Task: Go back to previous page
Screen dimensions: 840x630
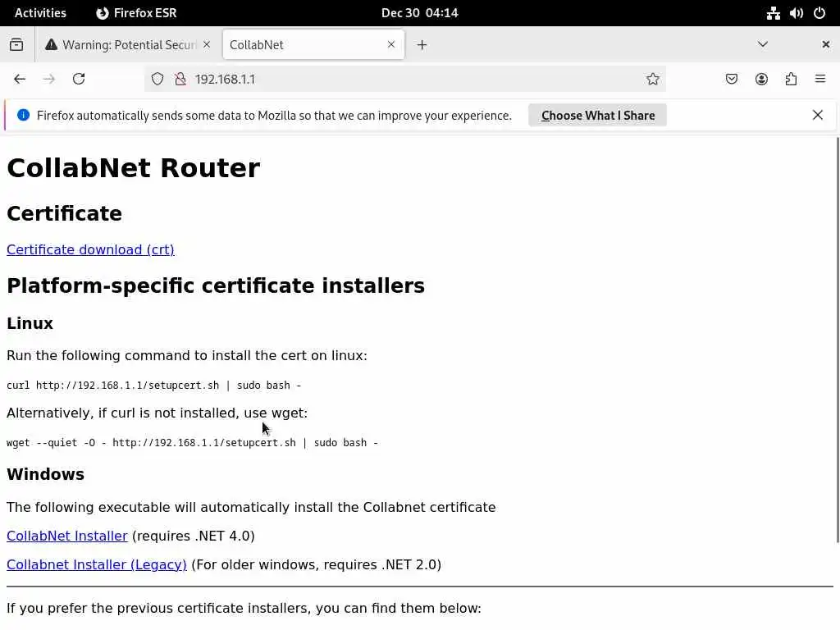Action: pyautogui.click(x=20, y=80)
